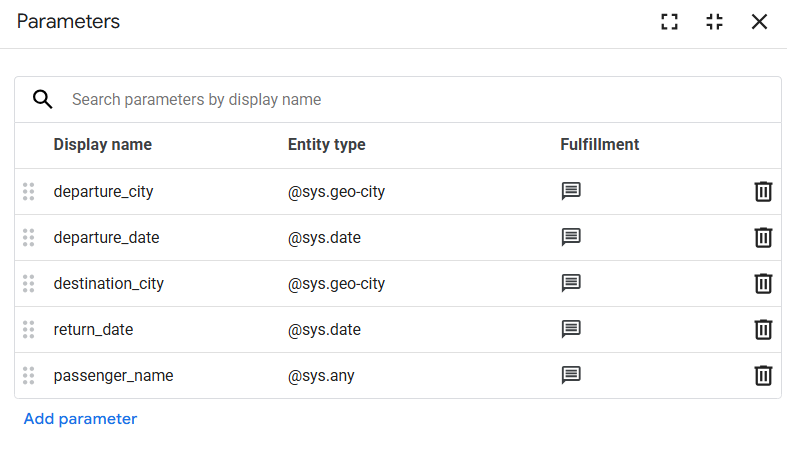Select the passenger_name display name
This screenshot has height=462, width=787.
coord(113,375)
